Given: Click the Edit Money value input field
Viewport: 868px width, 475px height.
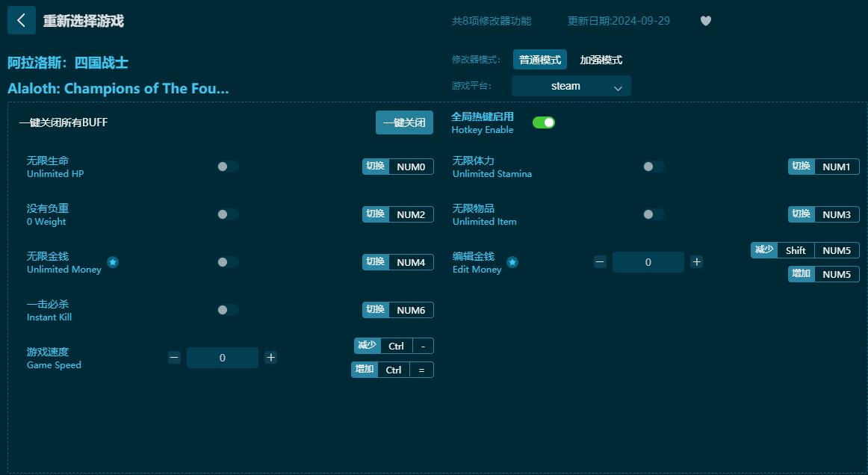Looking at the screenshot, I should pos(648,262).
